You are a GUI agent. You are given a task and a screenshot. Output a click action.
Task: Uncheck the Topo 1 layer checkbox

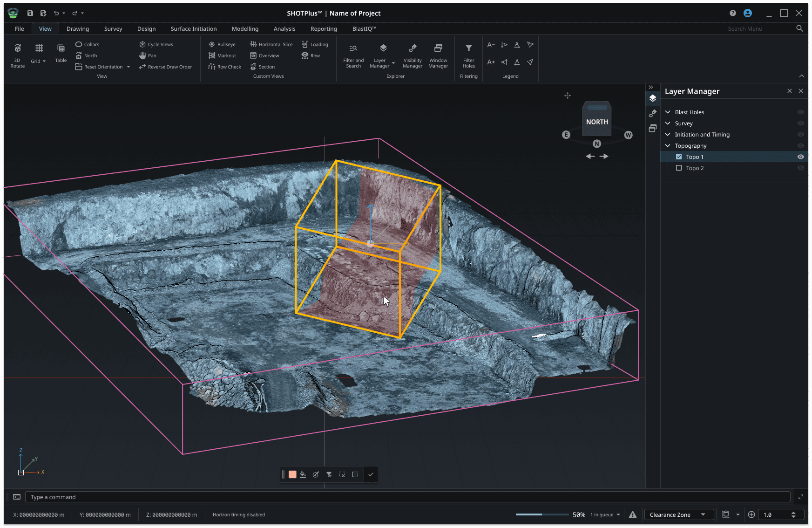tap(679, 157)
